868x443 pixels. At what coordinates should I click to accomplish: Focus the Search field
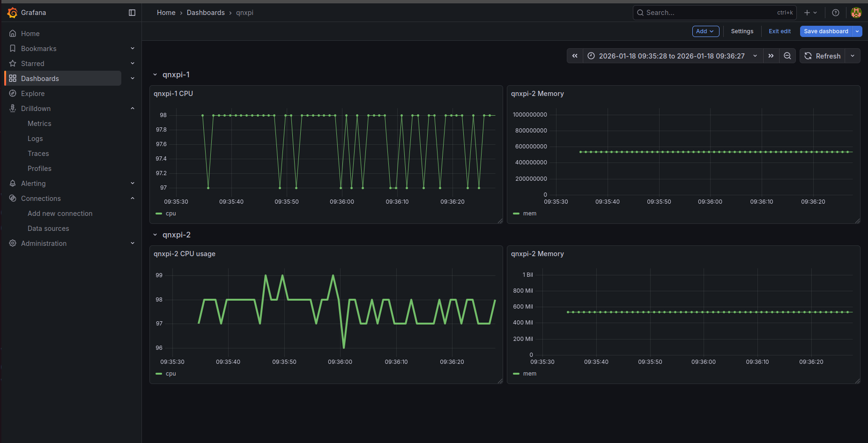point(714,13)
